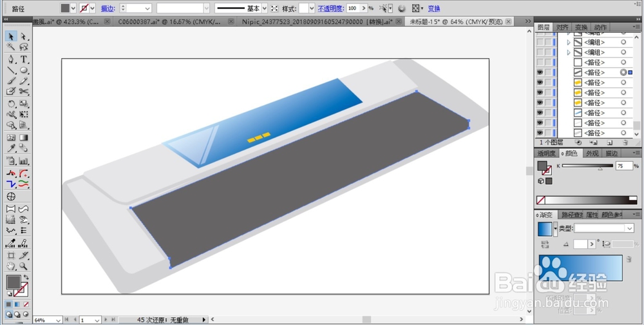Choose the Column Graph tool
The height and width of the screenshot is (325, 644).
[23, 161]
